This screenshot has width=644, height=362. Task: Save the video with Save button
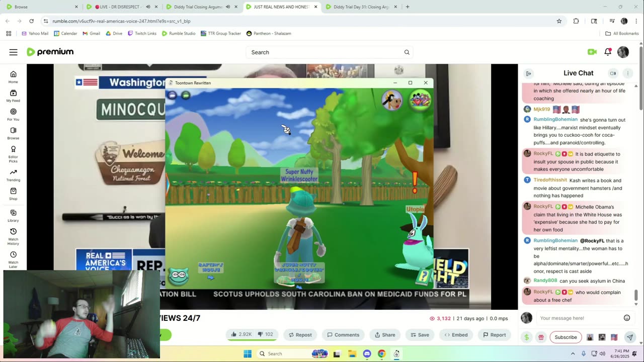tap(420, 335)
